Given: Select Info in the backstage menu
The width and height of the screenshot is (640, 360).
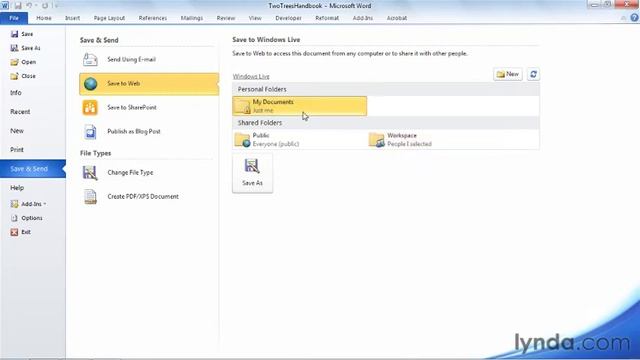Looking at the screenshot, I should coord(16,93).
